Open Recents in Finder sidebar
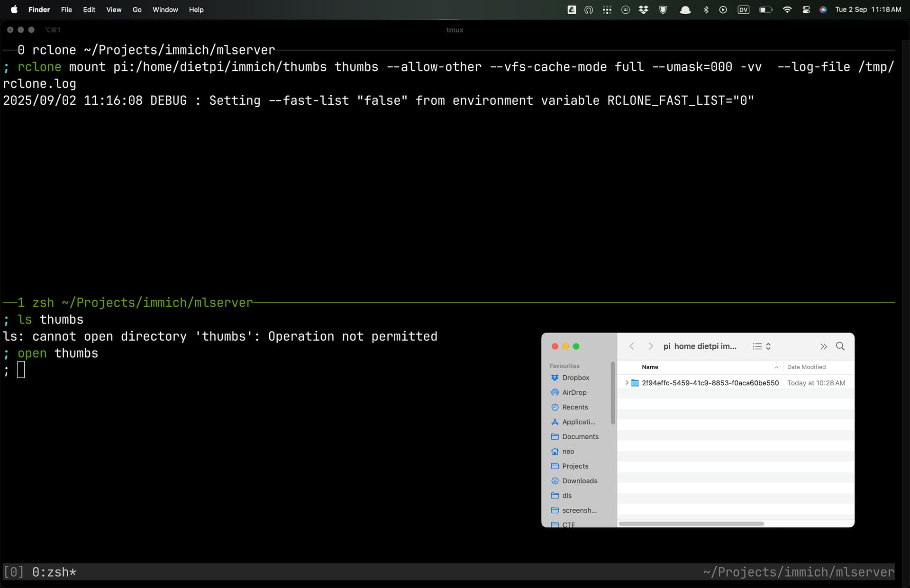The height and width of the screenshot is (588, 910). 575,407
